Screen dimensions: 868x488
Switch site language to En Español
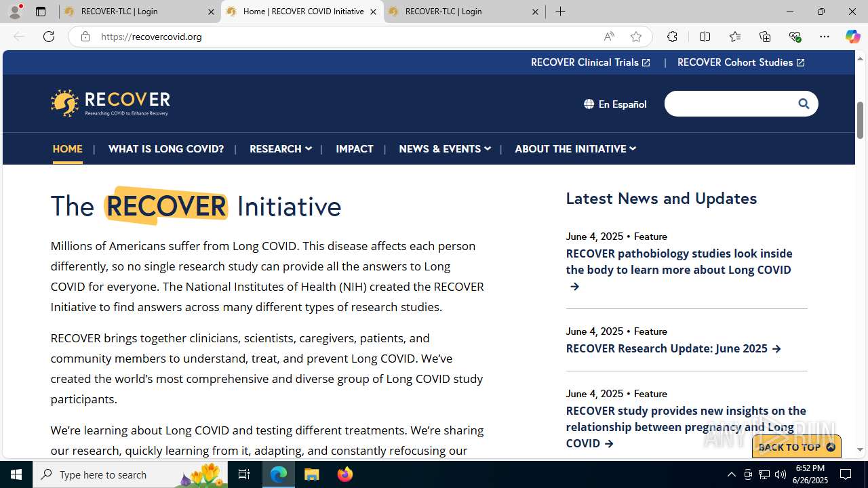coord(615,104)
